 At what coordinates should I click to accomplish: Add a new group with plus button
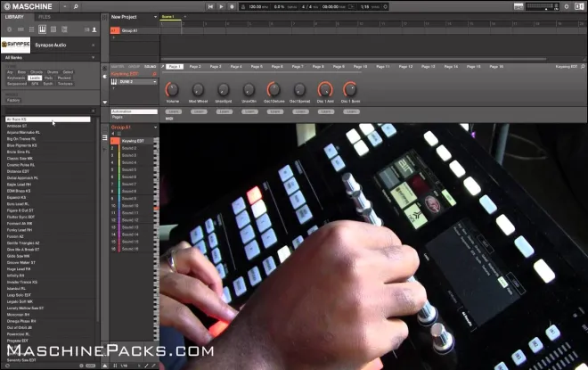[x=114, y=37]
